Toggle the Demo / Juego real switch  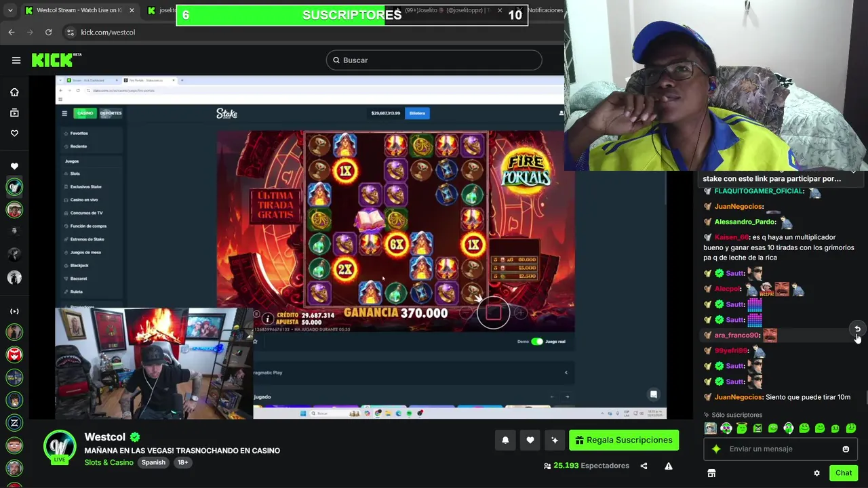coord(537,341)
